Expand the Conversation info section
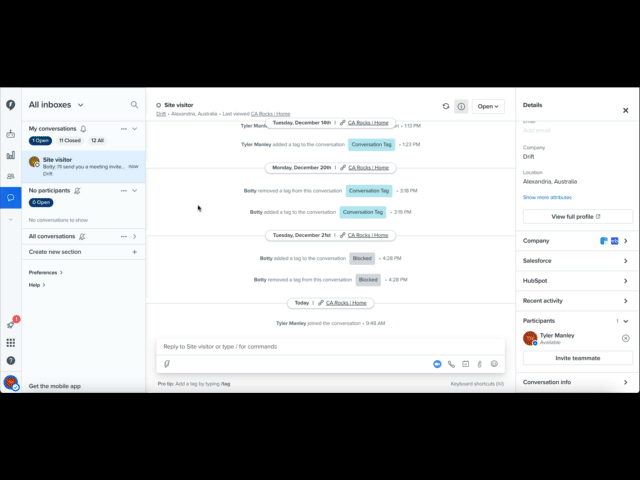The height and width of the screenshot is (480, 640). click(x=578, y=382)
